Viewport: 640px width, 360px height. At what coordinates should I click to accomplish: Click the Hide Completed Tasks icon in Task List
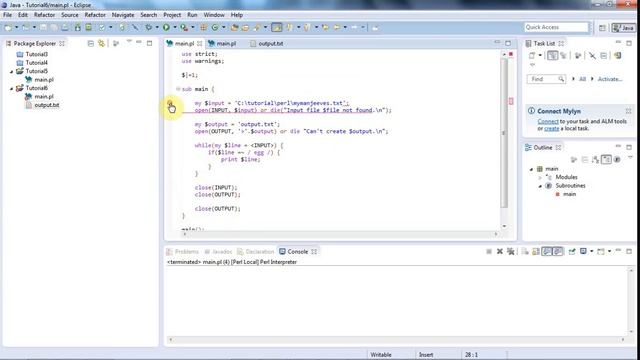pos(592,56)
